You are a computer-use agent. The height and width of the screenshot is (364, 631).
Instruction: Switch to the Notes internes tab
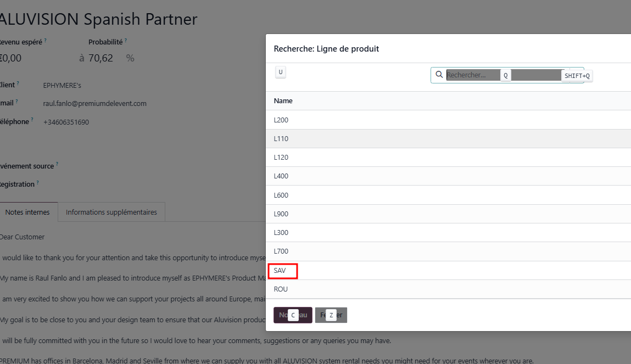coord(27,212)
